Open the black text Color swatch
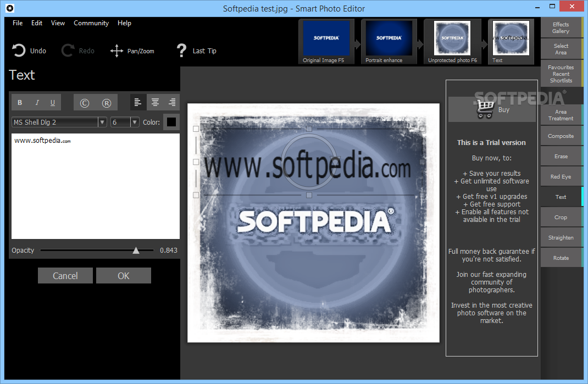The height and width of the screenshot is (384, 588). click(171, 122)
